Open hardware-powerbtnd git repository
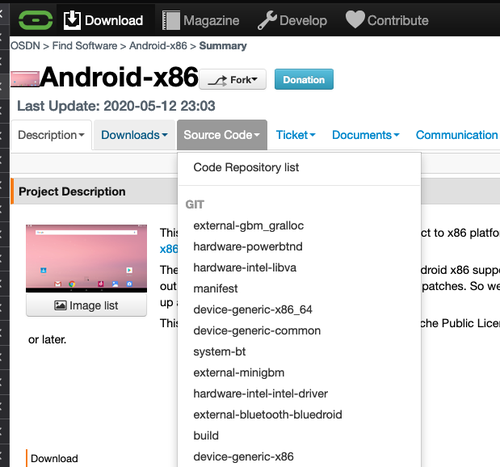500x467 pixels. coord(299,247)
